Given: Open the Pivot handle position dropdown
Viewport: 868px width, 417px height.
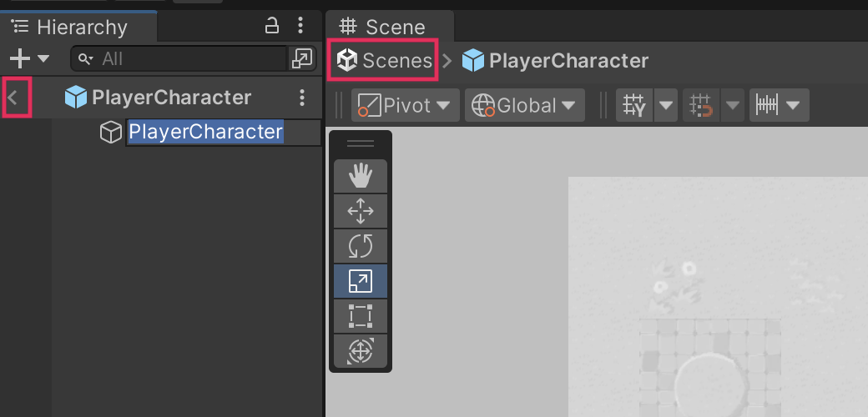Looking at the screenshot, I should pyautogui.click(x=406, y=106).
